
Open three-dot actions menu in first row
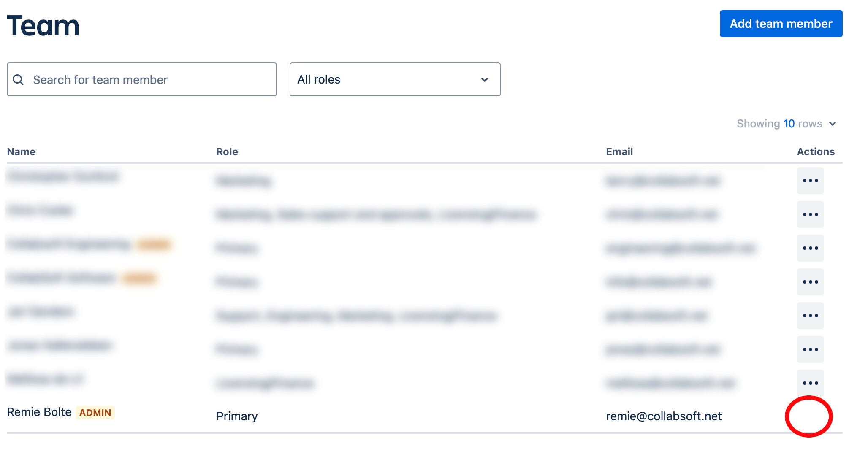click(x=810, y=181)
